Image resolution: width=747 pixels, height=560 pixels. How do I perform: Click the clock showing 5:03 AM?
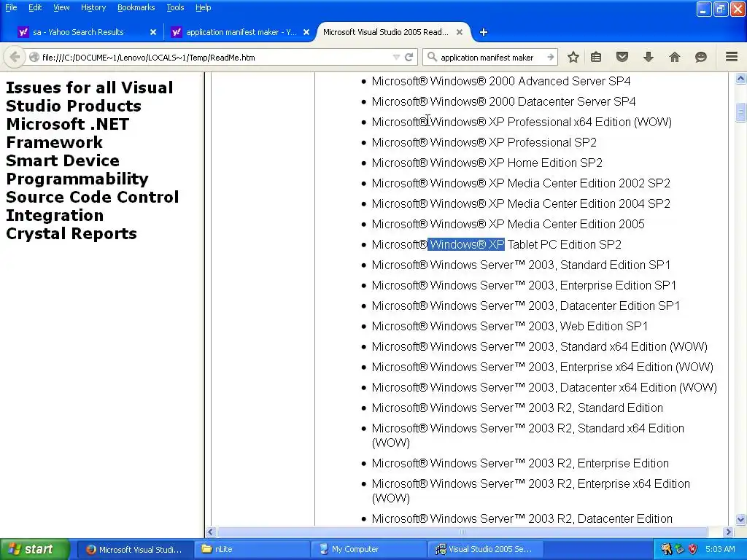tap(720, 549)
